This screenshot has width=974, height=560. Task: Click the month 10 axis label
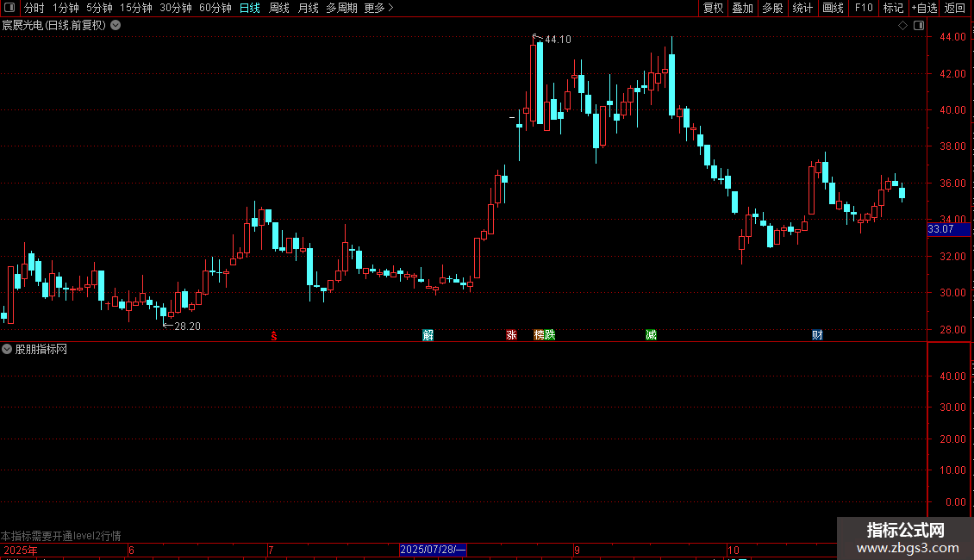tap(734, 550)
